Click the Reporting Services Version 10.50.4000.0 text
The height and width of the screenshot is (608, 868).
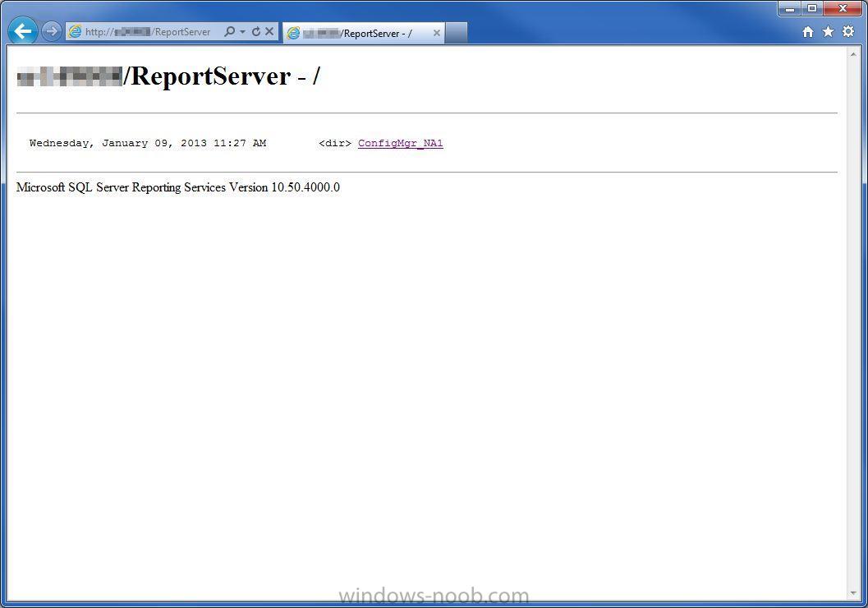(178, 187)
